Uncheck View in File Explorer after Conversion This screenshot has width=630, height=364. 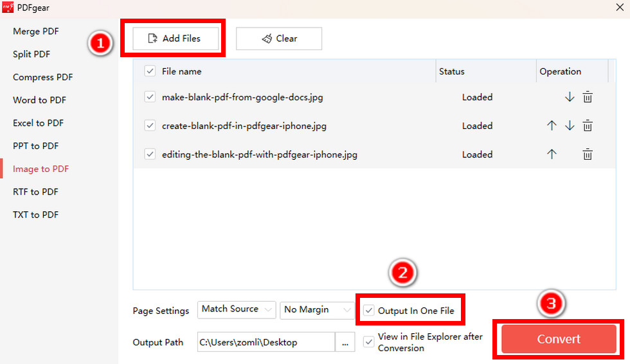[x=368, y=342]
